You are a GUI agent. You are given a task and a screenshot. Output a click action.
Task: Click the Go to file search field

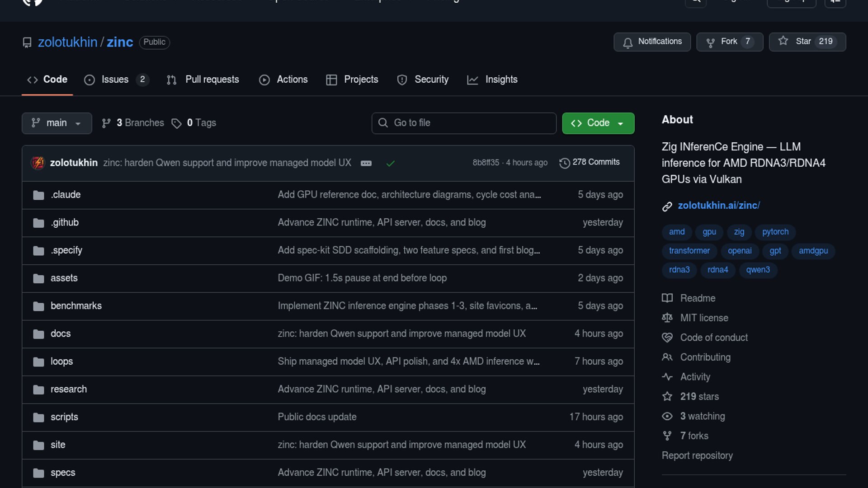click(x=463, y=123)
